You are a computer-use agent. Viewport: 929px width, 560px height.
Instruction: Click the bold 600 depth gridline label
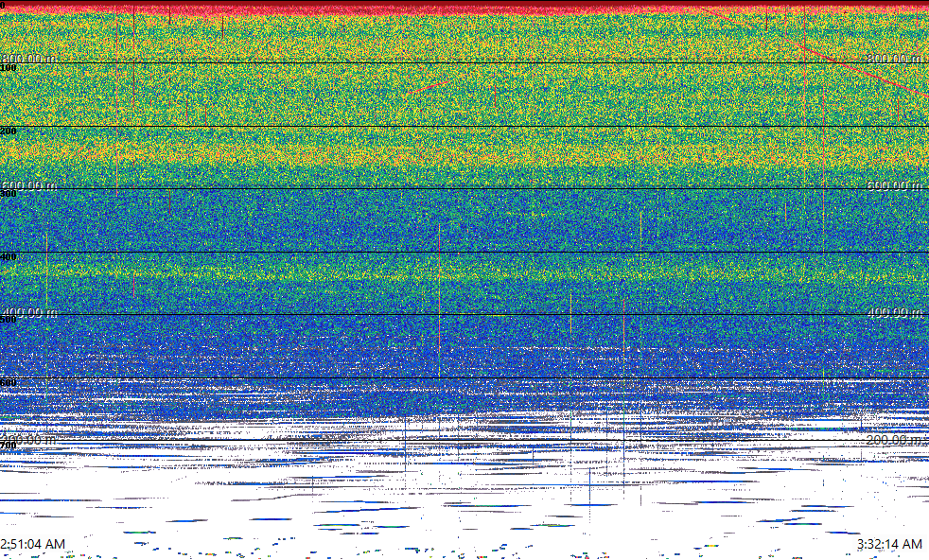click(x=9, y=383)
